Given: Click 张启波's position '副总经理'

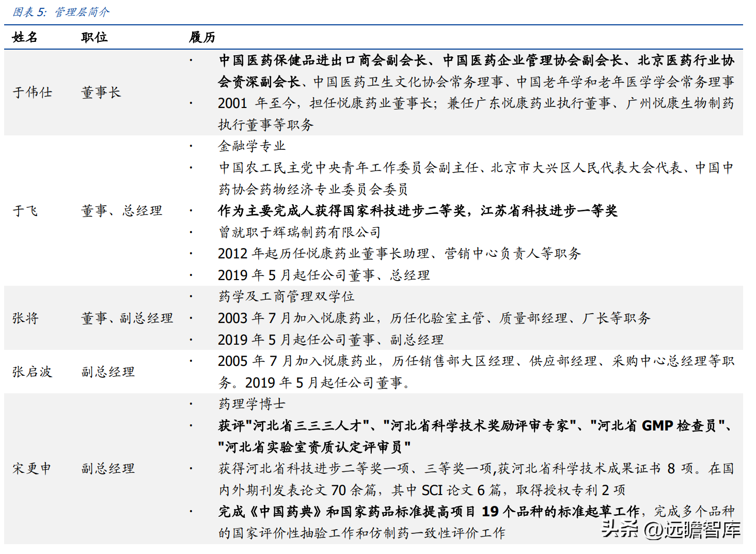Looking at the screenshot, I should (108, 372).
